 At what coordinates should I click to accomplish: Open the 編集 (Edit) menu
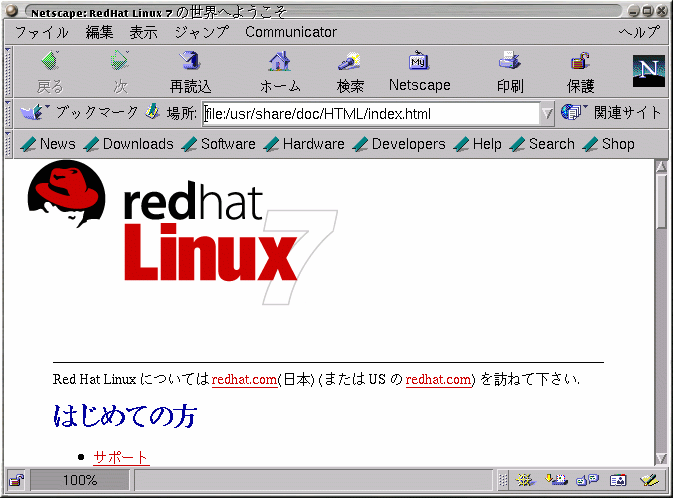click(99, 32)
